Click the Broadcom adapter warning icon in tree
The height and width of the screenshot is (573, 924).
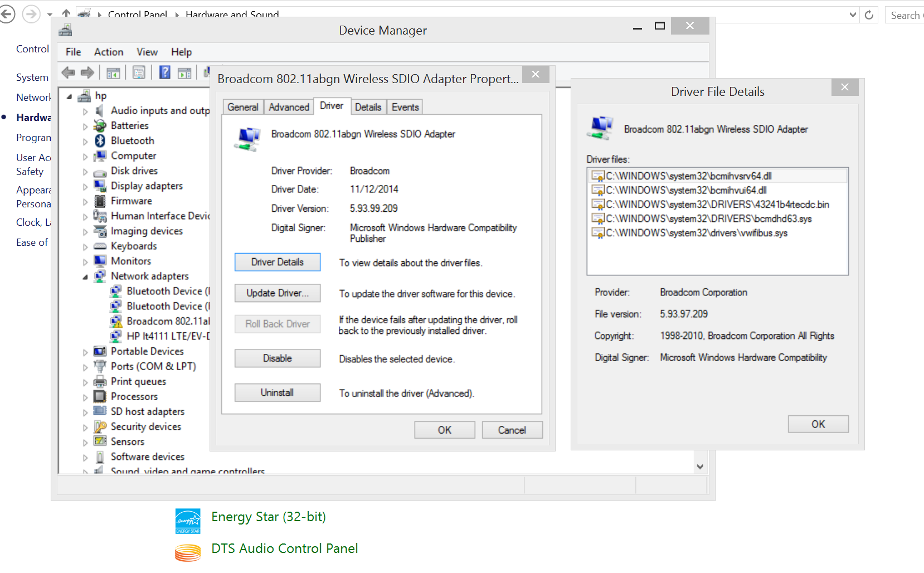pos(116,321)
